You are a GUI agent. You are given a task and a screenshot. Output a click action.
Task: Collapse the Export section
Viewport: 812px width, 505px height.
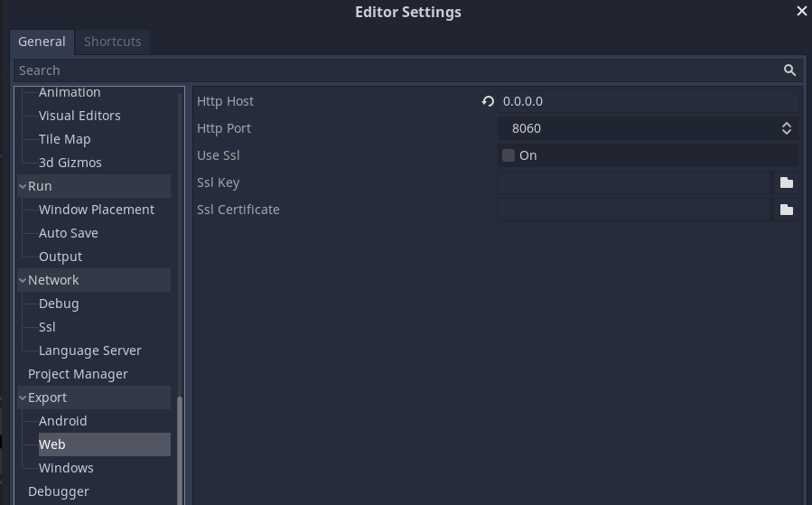tap(23, 397)
